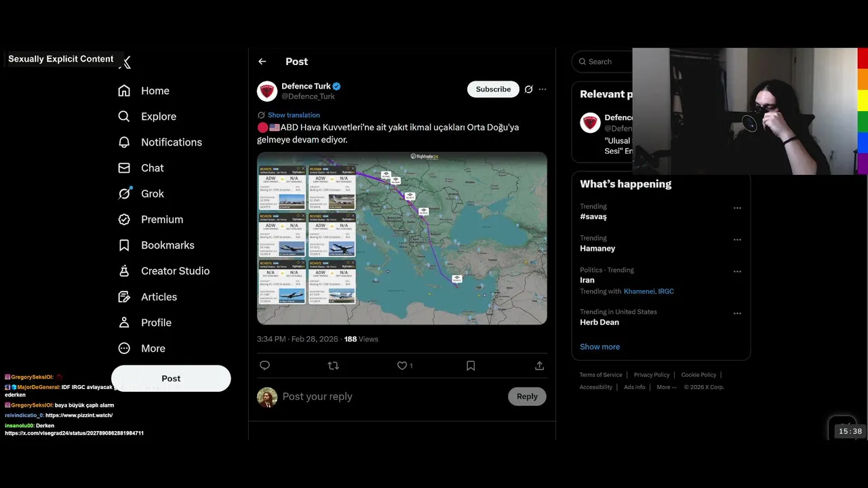
Task: Click the IRGC trending link
Action: click(666, 291)
